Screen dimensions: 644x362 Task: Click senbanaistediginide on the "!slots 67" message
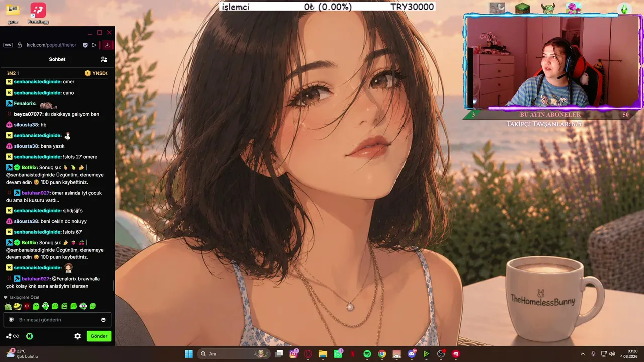pos(37,232)
